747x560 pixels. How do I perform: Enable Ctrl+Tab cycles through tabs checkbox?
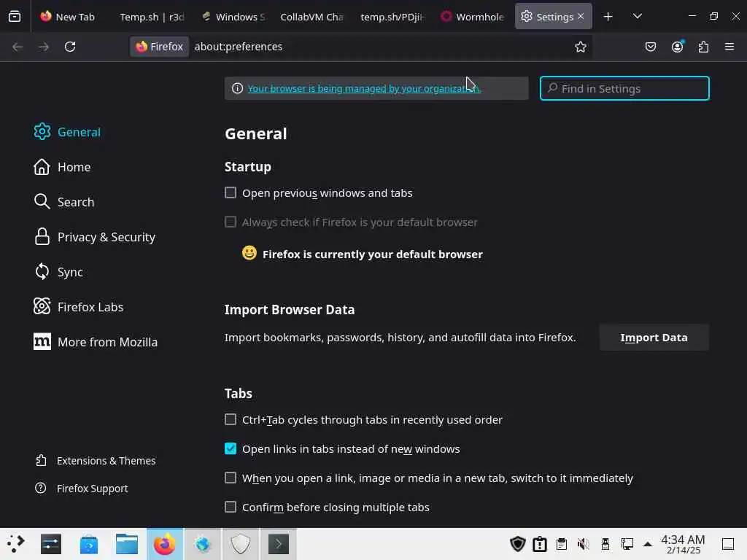pos(230,419)
